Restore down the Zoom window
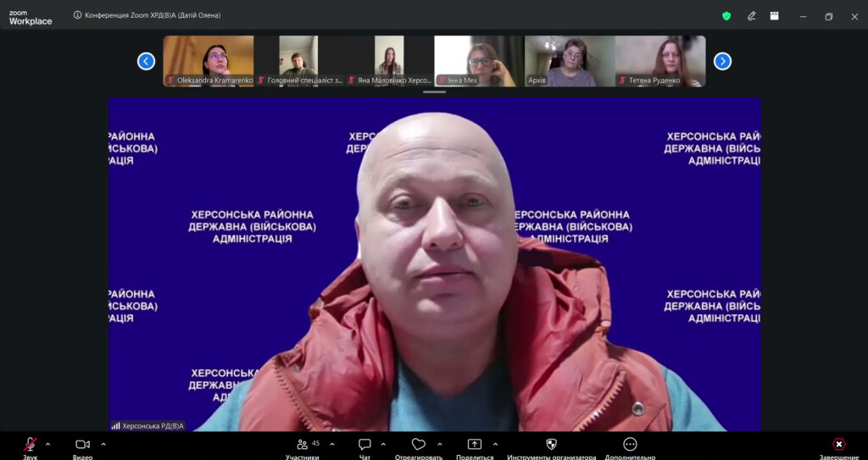This screenshot has width=868, height=460. point(829,17)
